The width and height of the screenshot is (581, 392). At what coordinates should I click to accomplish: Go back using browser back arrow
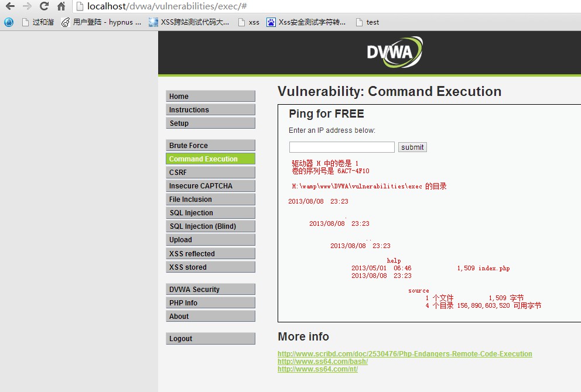click(x=10, y=6)
